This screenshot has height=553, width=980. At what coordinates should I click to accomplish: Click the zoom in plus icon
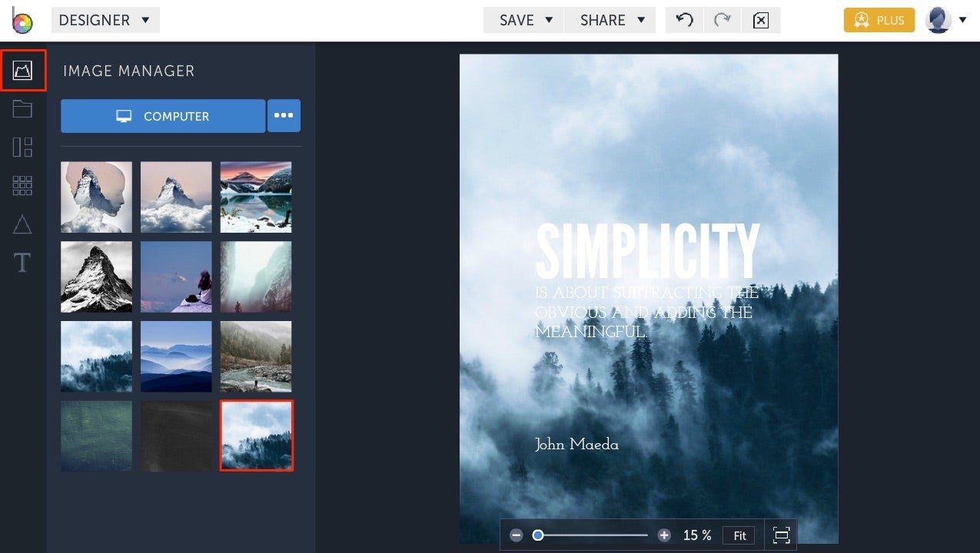(x=664, y=535)
